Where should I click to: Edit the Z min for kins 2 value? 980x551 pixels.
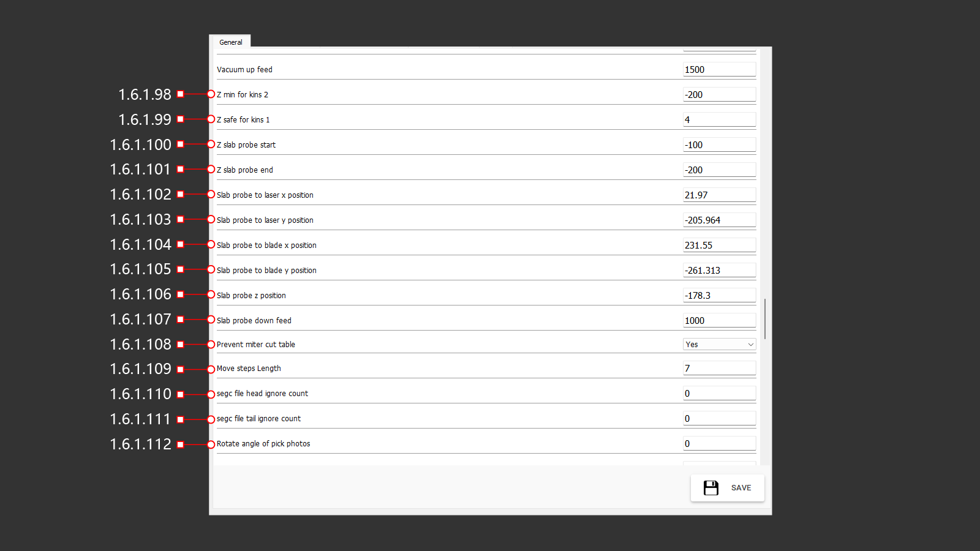click(719, 95)
